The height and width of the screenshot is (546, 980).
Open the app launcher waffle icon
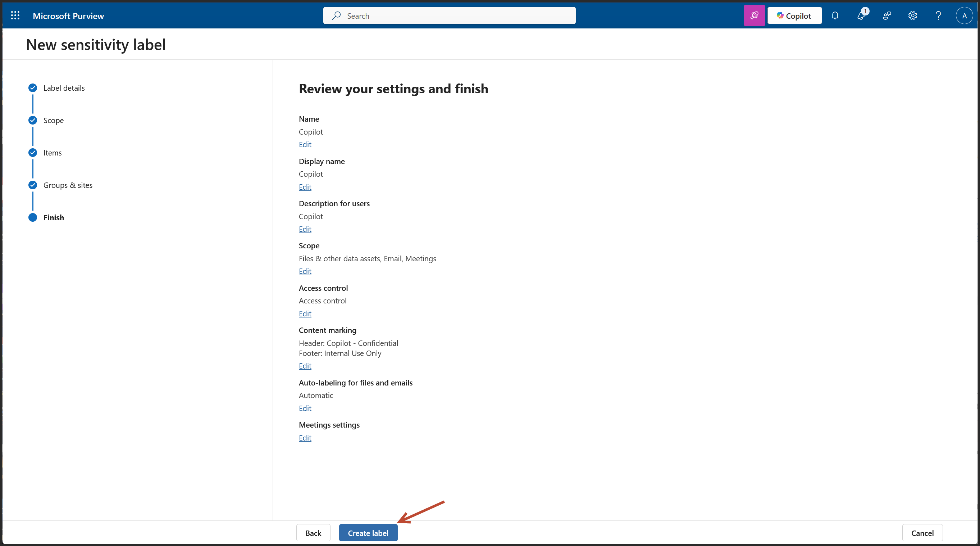coord(15,15)
